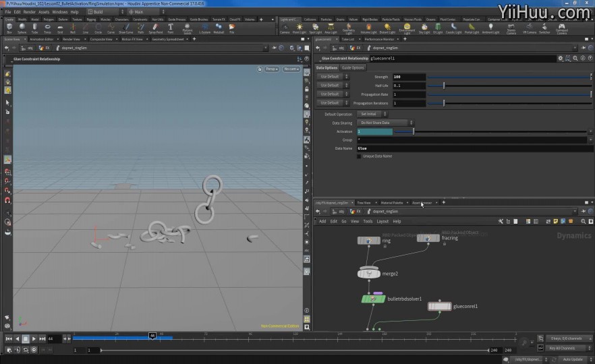
Task: Click the viewport lock camera icon
Action: pos(260,69)
